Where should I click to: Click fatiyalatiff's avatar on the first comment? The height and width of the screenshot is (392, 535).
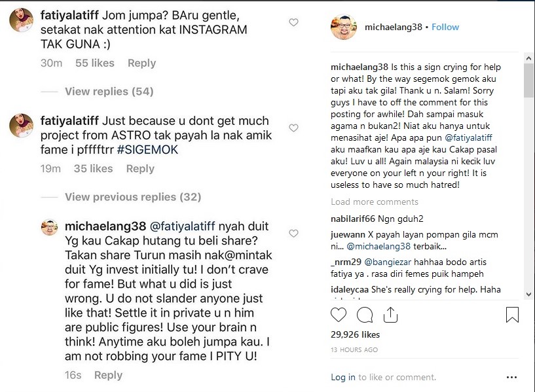click(22, 22)
